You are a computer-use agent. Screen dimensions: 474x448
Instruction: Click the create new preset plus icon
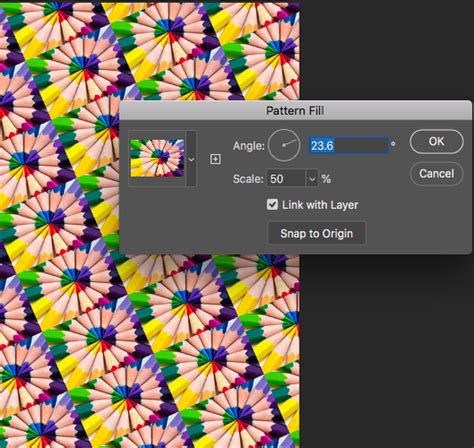pyautogui.click(x=215, y=159)
